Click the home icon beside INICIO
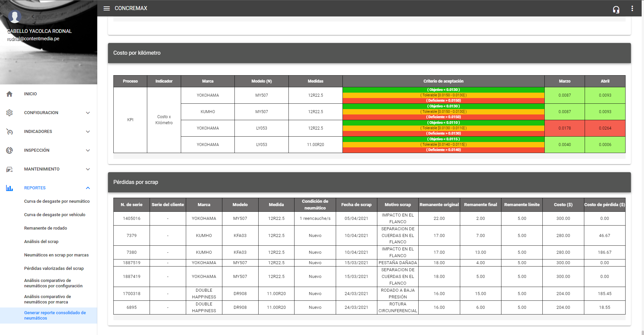644x335 pixels. point(9,94)
